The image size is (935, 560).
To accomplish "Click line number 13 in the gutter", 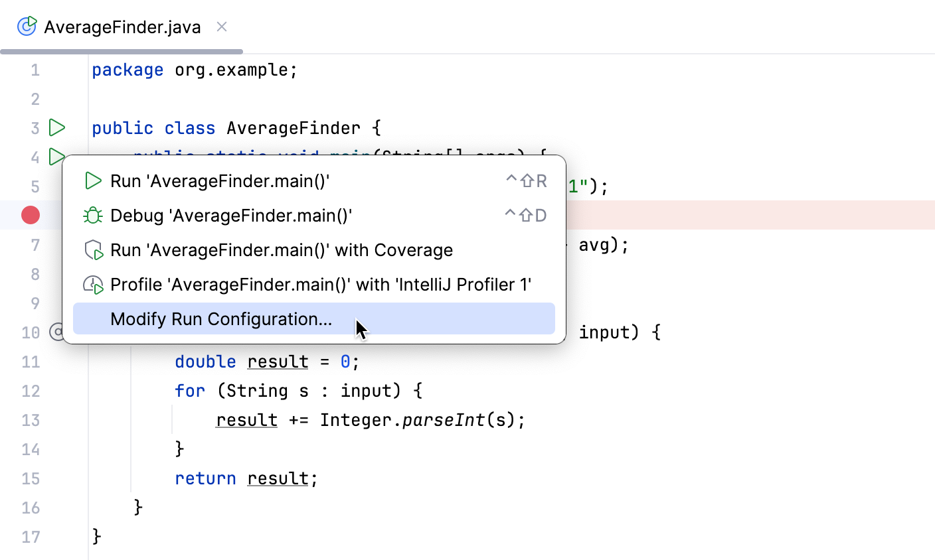I will 31,420.
